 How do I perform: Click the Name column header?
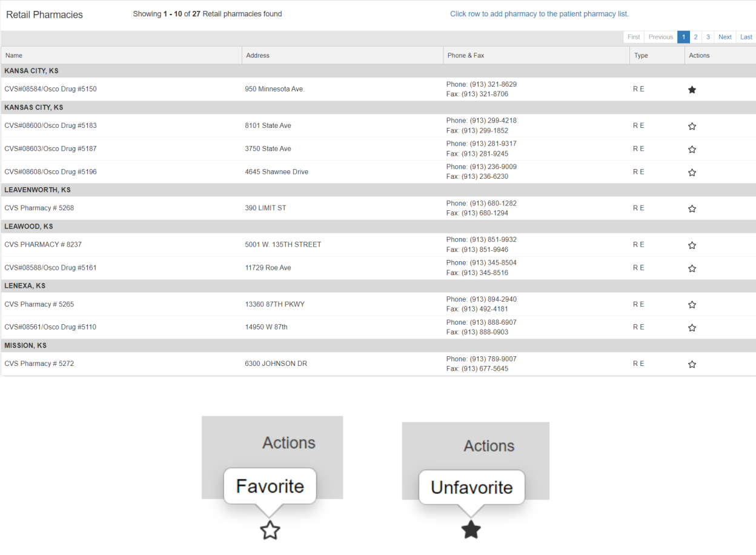click(x=121, y=55)
